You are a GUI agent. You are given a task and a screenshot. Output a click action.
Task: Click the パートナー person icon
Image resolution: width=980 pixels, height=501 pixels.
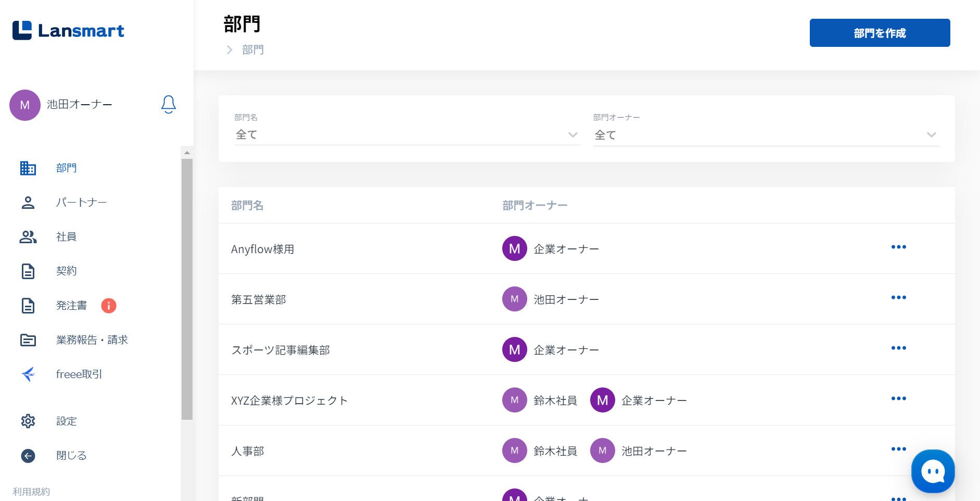click(x=28, y=203)
